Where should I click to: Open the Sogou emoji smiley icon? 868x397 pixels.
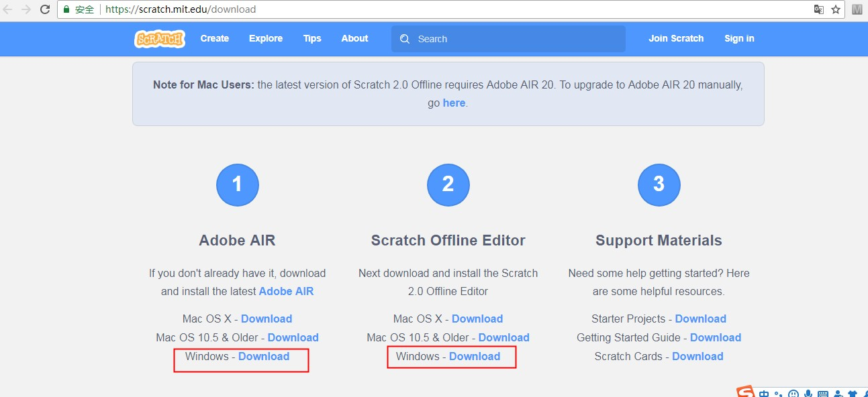(x=793, y=394)
